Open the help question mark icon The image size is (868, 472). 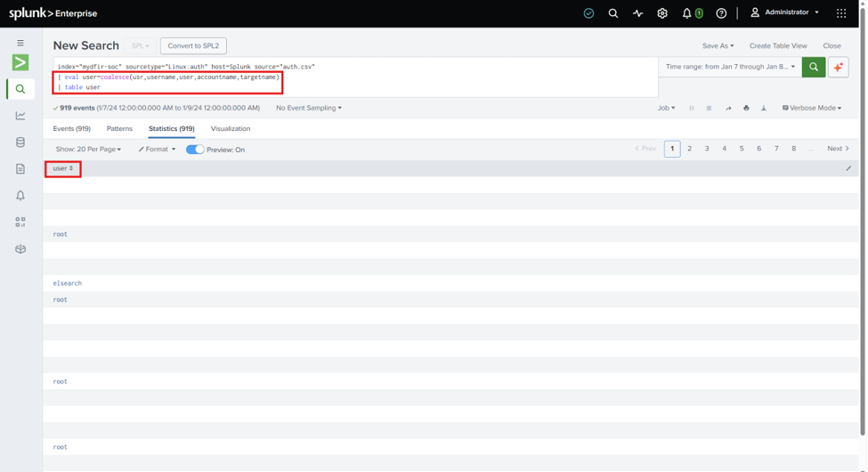click(x=721, y=13)
